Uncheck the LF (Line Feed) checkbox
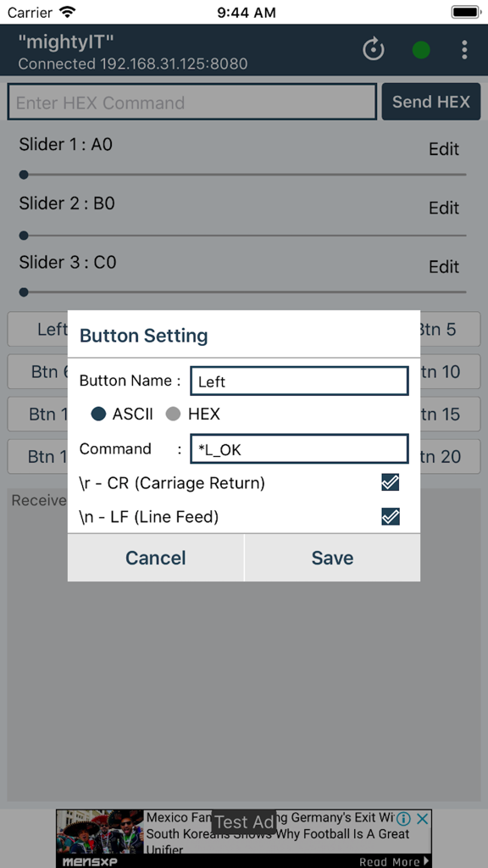This screenshot has width=488, height=868. tap(391, 515)
